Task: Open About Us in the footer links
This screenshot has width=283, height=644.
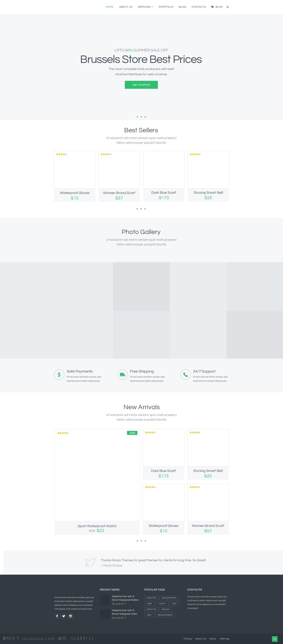Action: 201,639
